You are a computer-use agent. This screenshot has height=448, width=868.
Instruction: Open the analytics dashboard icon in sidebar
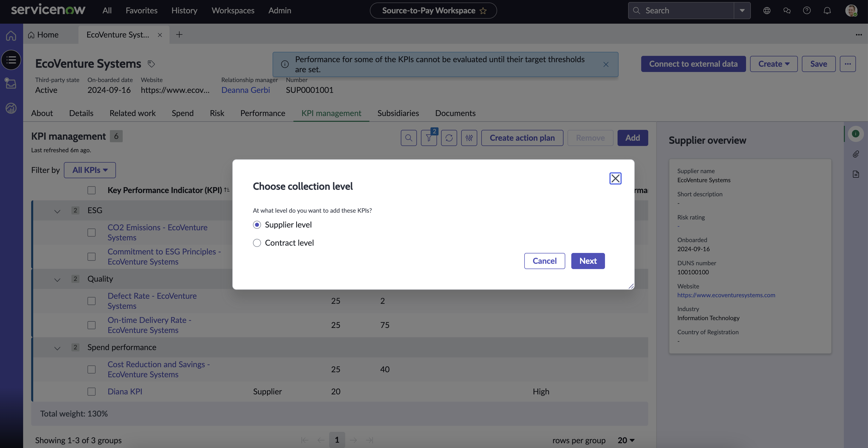coord(11,108)
